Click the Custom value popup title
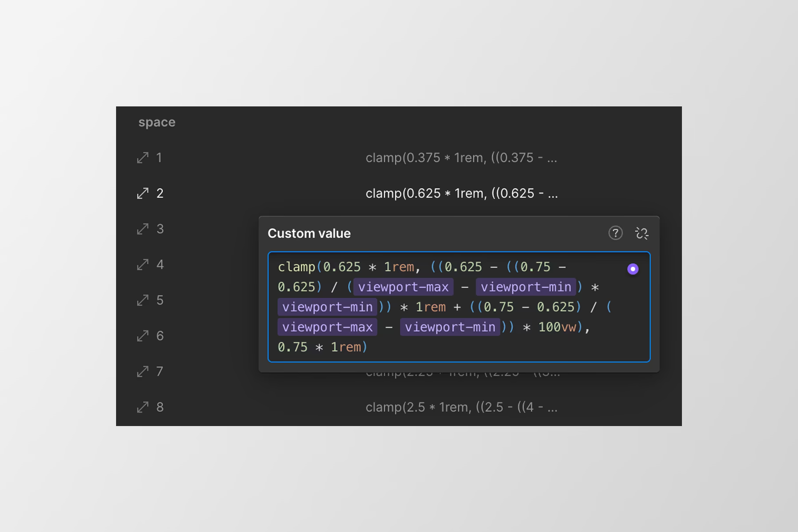 [x=309, y=233]
